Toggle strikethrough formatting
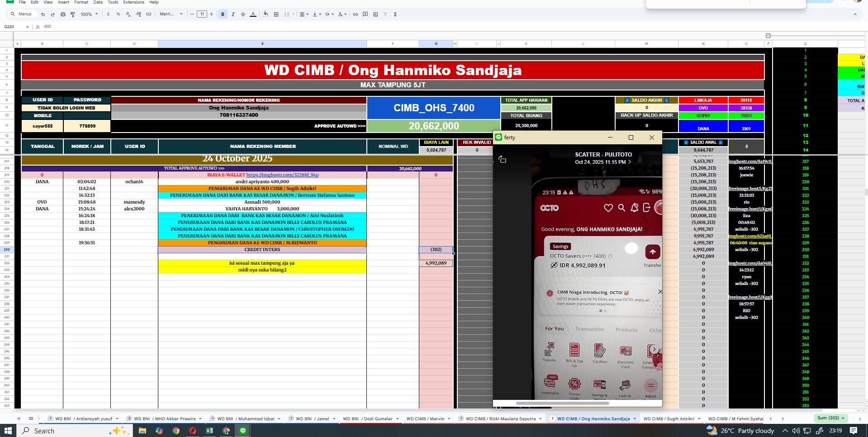Viewport: 868px width, 437px height. coord(243,14)
